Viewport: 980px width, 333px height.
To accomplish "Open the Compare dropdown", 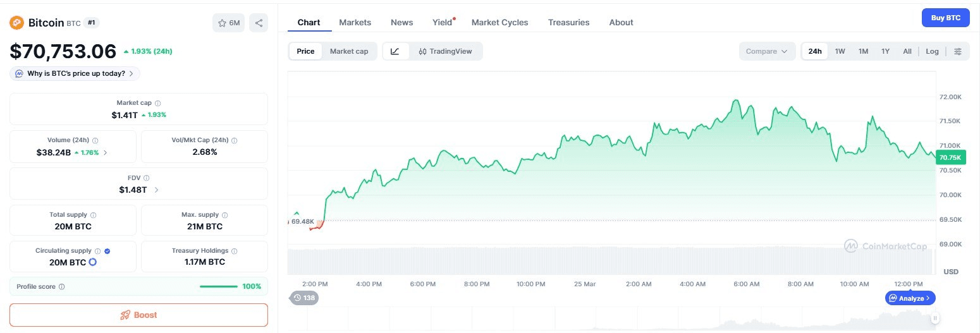I will [767, 51].
